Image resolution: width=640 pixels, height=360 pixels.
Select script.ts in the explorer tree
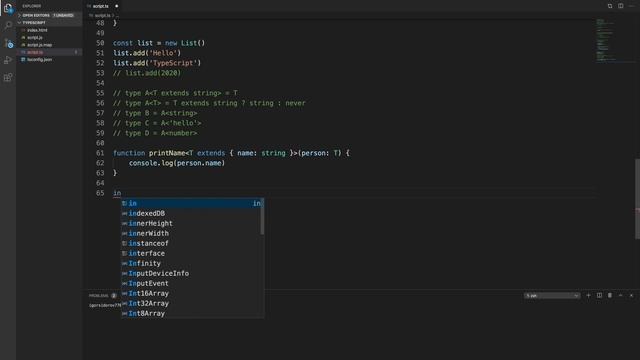coord(49,52)
